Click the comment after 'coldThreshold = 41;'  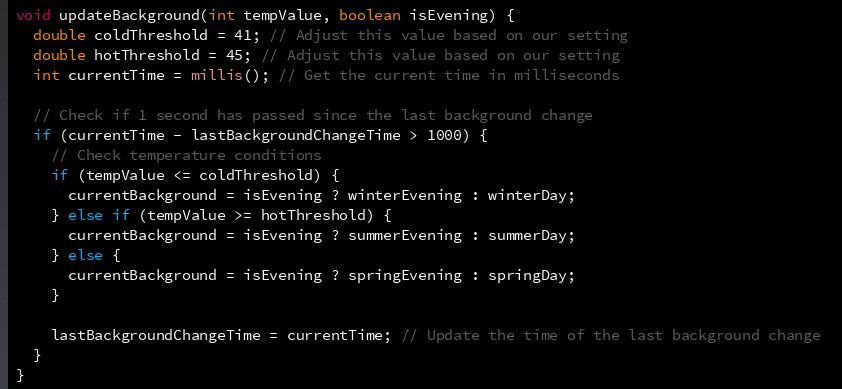coord(449,35)
